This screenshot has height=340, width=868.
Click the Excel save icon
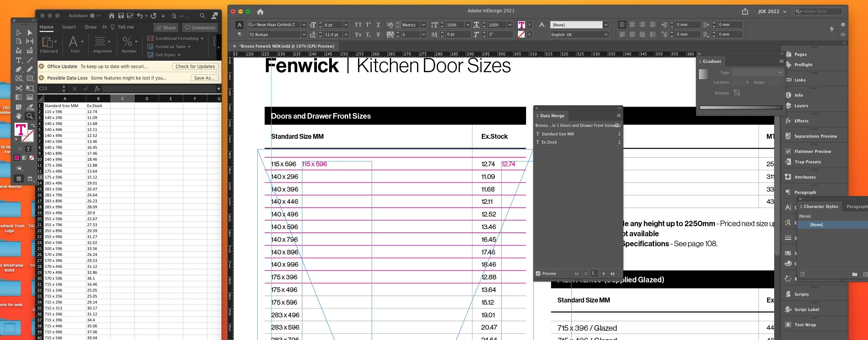pyautogui.click(x=121, y=16)
